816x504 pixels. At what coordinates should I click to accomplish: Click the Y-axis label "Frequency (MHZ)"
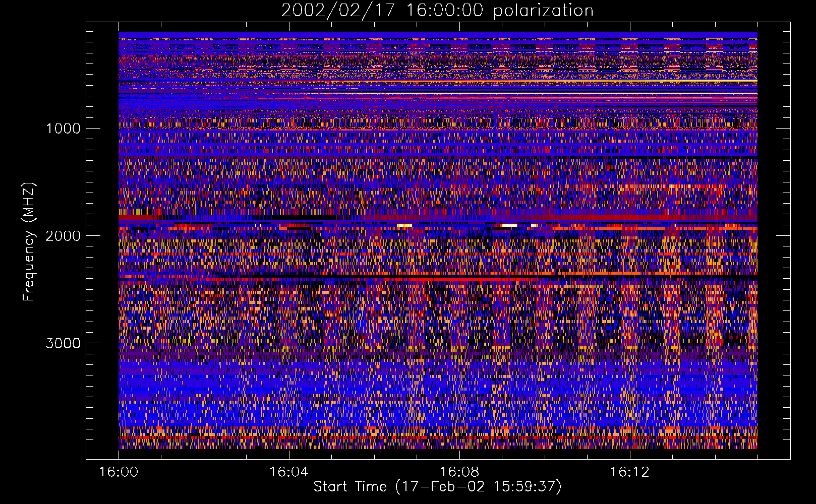click(x=29, y=242)
